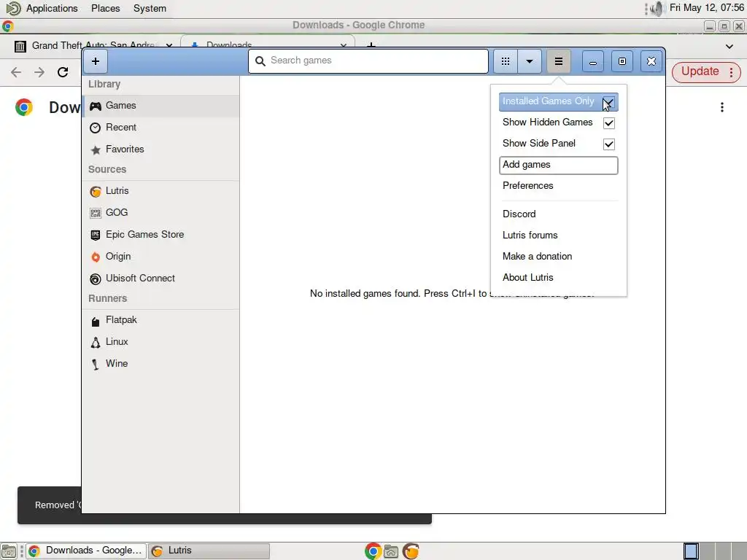Select the Origin source
Screen dimensions: 747x560
click(x=161, y=257)
